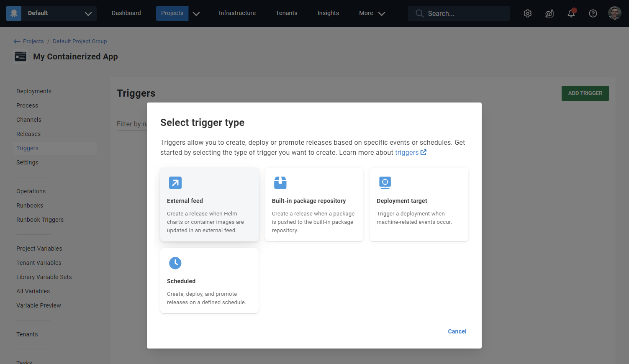Open the help question mark menu
629x364 pixels.
tap(593, 13)
